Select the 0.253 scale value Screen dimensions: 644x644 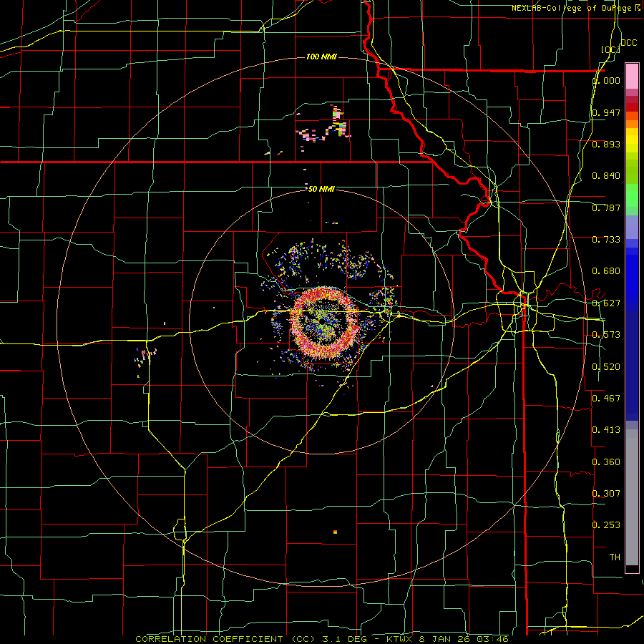[x=606, y=525]
